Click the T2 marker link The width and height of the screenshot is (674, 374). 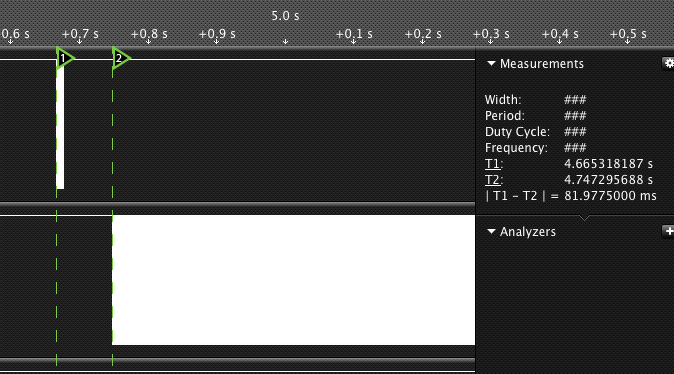[x=492, y=180]
